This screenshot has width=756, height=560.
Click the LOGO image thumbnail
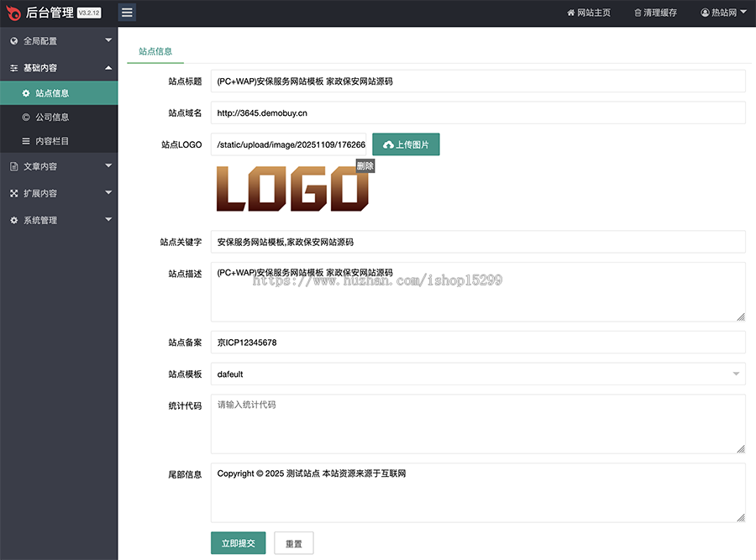(x=291, y=189)
